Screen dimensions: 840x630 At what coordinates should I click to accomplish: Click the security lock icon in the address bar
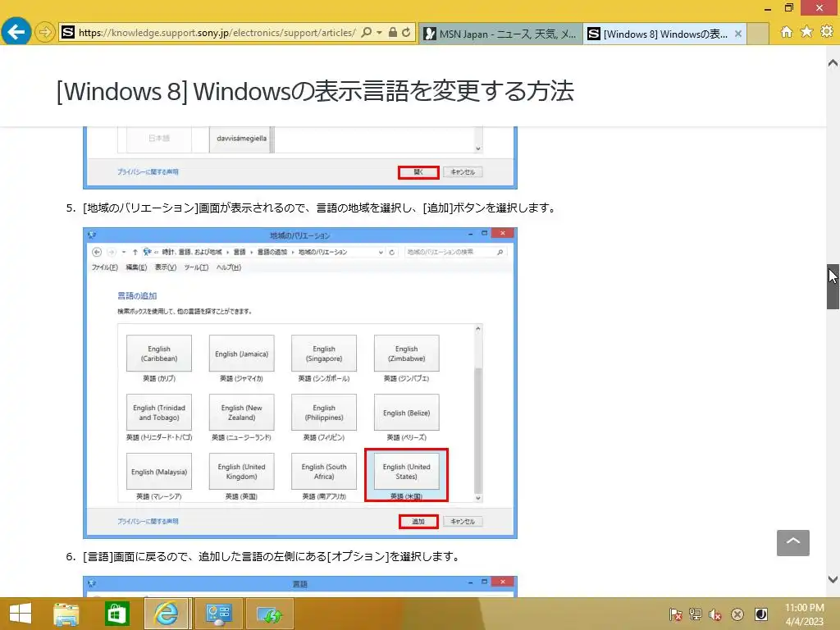393,33
